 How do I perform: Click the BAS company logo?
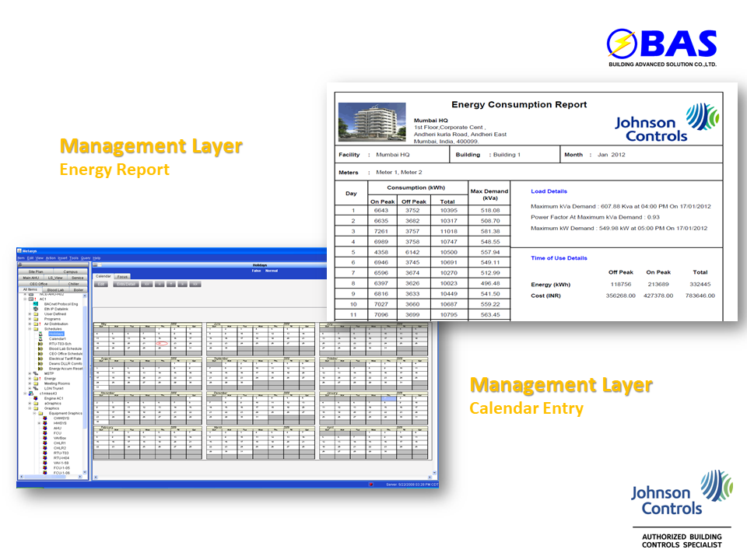pyautogui.click(x=662, y=48)
